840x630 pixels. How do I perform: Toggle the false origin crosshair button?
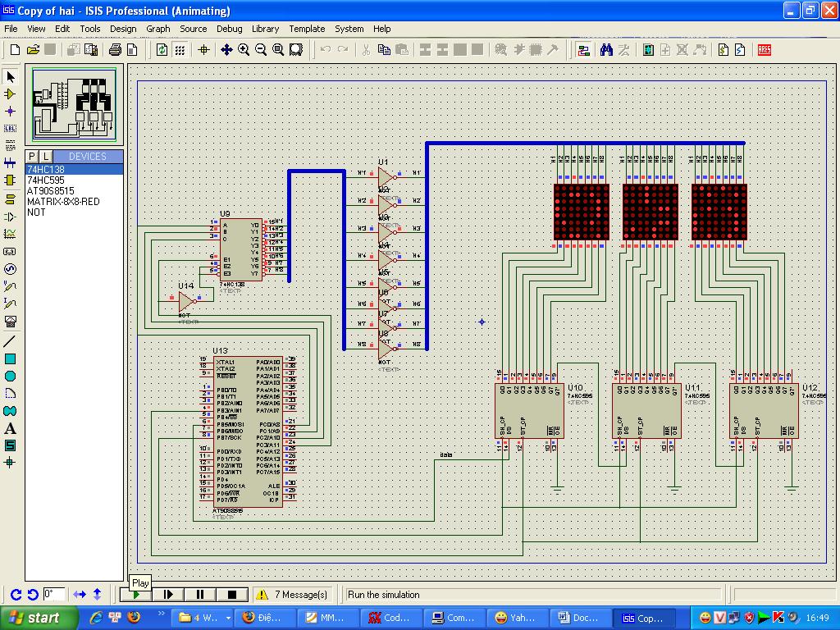204,50
